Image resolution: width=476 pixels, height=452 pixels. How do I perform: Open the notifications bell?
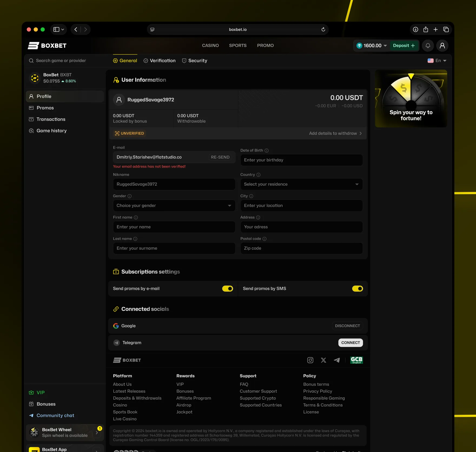(x=428, y=45)
